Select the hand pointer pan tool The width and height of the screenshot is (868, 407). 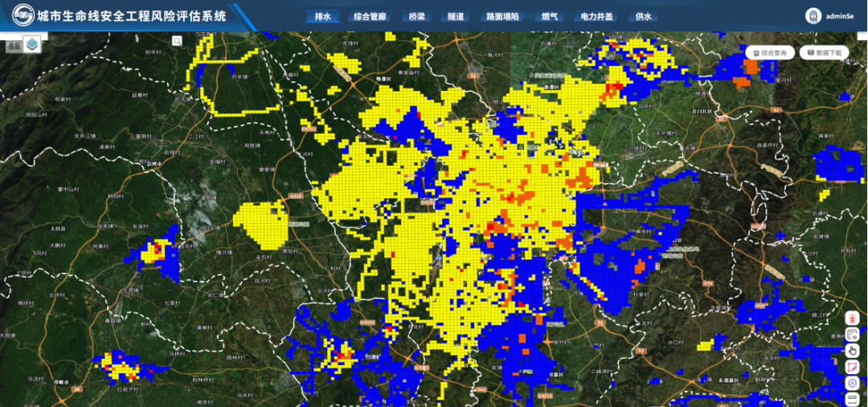click(x=852, y=351)
